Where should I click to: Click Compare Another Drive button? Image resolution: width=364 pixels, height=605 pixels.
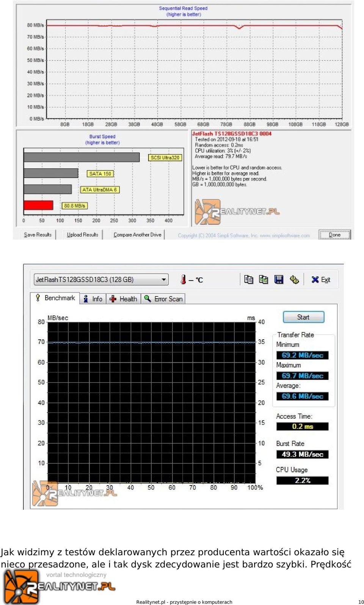[x=137, y=235]
